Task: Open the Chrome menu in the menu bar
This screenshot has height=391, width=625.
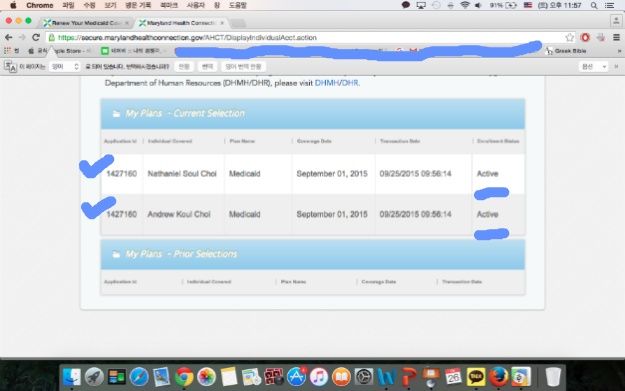Action: tap(39, 5)
